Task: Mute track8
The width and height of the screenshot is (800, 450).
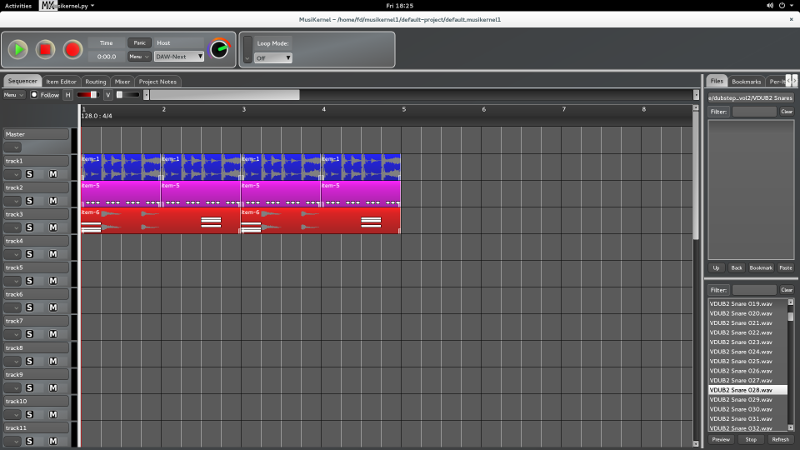Action: click(53, 361)
